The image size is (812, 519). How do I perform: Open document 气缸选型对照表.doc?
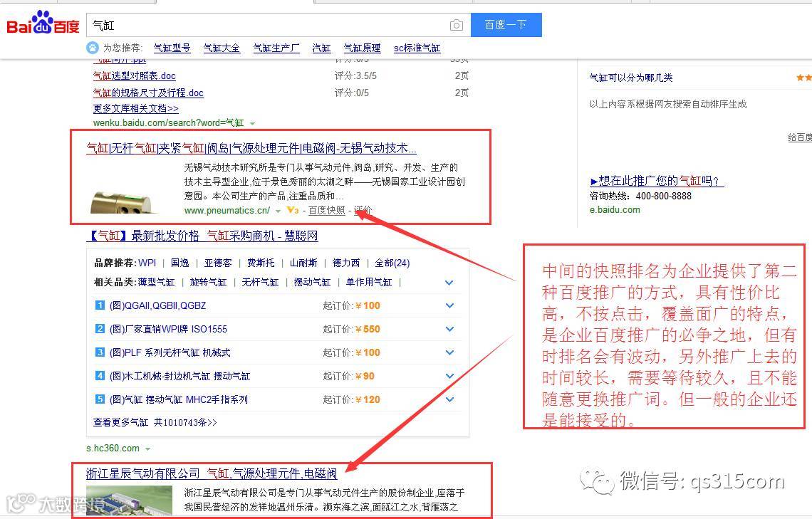134,75
